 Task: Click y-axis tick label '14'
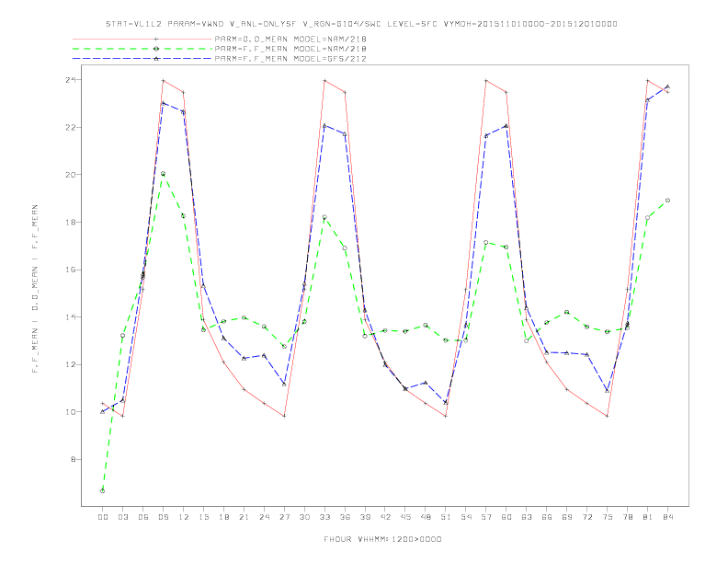pyautogui.click(x=71, y=317)
